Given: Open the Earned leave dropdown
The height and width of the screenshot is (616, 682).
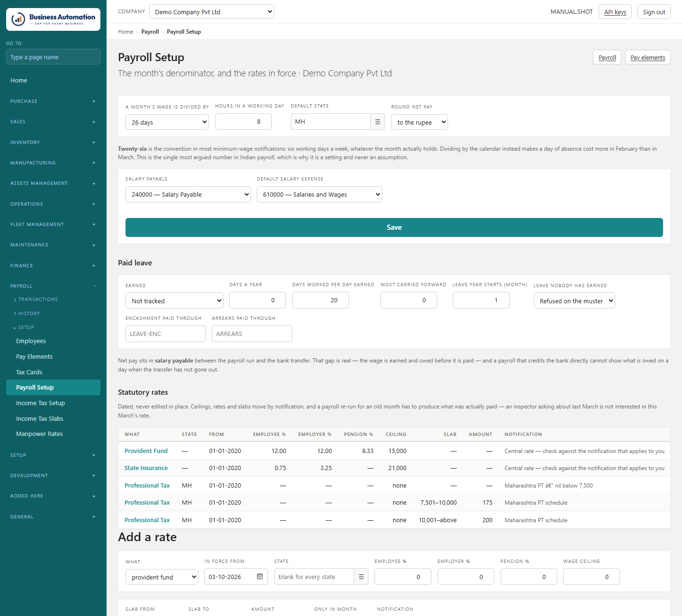Looking at the screenshot, I should tap(174, 300).
